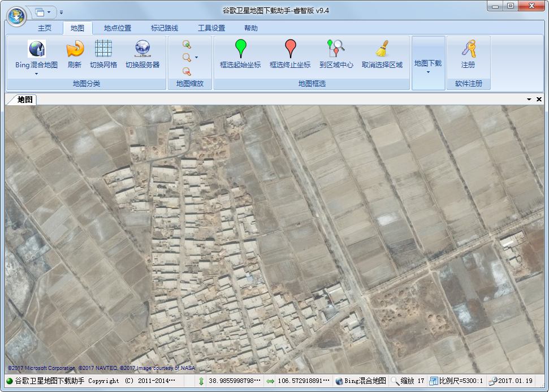Switch to the 主页 ribbon tab
The width and height of the screenshot is (549, 392).
45,28
